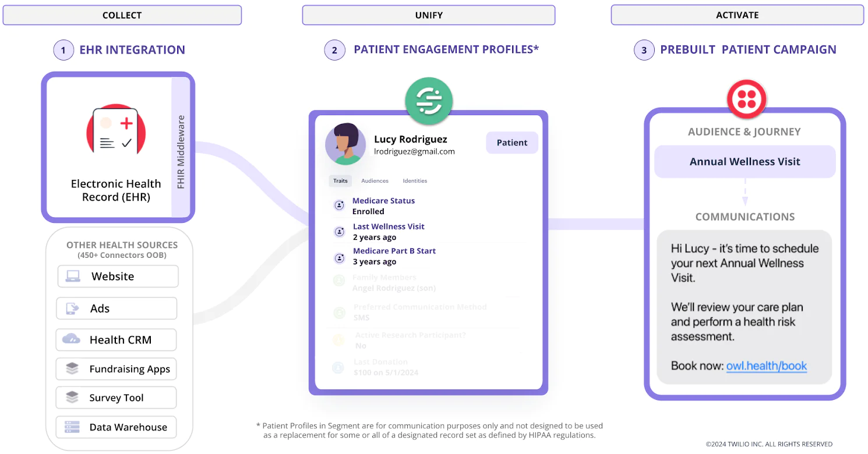Image resolution: width=868 pixels, height=454 pixels.
Task: Open the owl.health/book link
Action: pyautogui.click(x=767, y=366)
